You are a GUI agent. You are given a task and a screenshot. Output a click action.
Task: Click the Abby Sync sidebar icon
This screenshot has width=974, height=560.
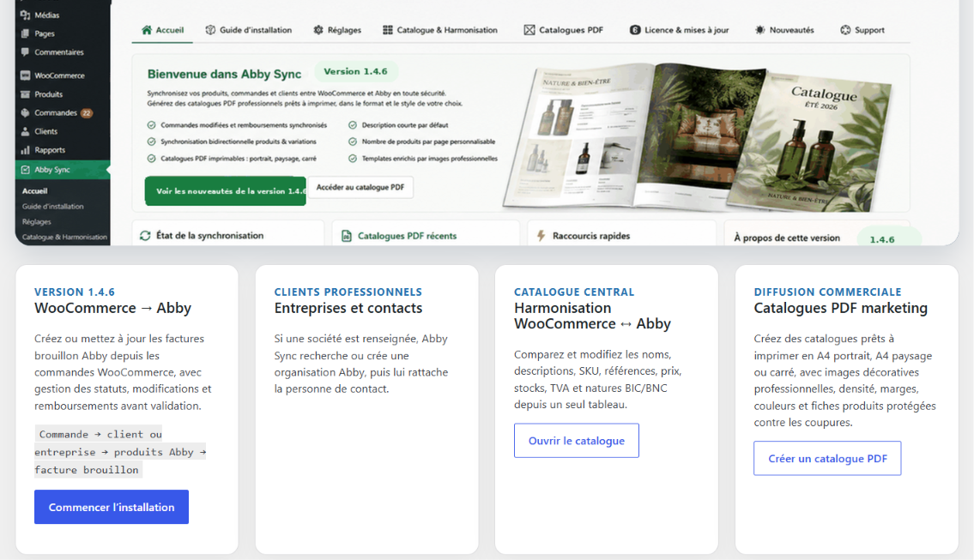(25, 170)
